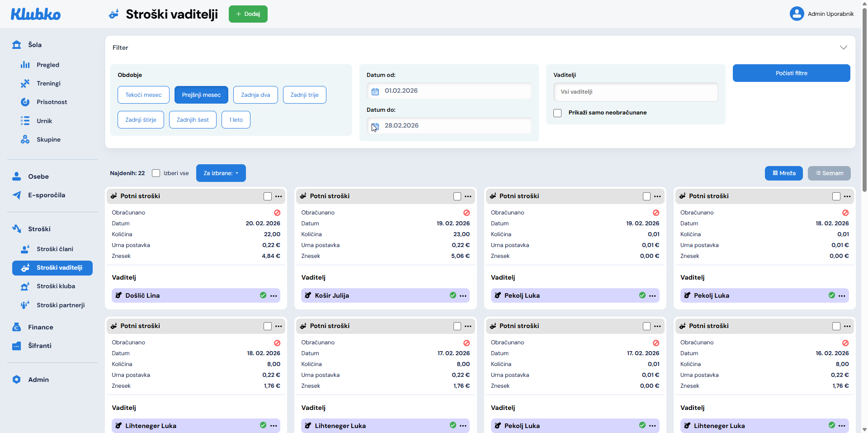Viewport: 868px width, 433px height.
Task: Click the Finance sidebar icon
Action: [17, 327]
